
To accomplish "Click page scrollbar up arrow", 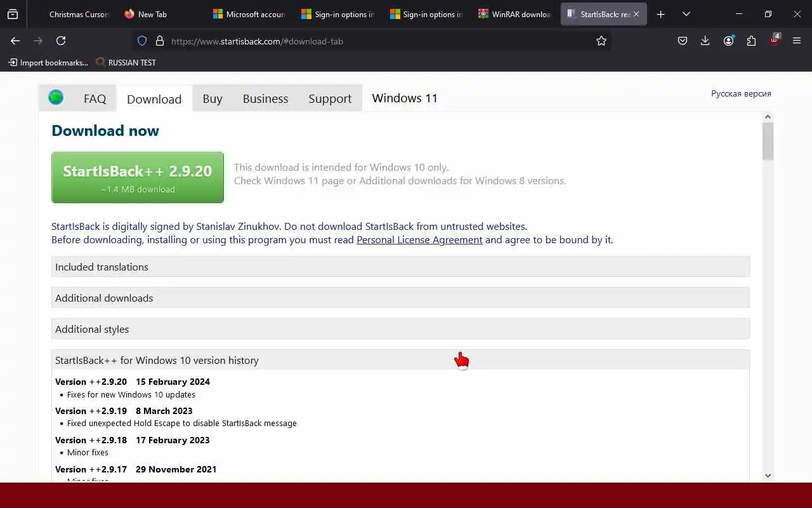I will tap(768, 117).
